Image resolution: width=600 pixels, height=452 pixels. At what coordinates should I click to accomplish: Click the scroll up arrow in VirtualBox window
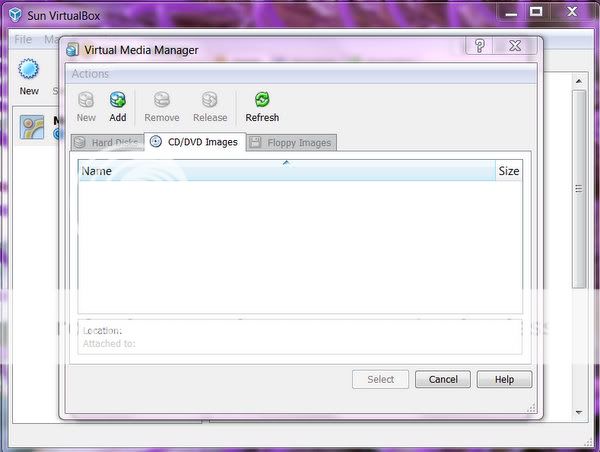[579, 81]
